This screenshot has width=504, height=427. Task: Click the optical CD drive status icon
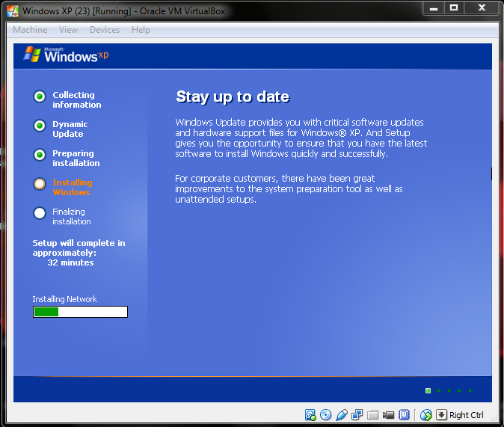coord(325,415)
